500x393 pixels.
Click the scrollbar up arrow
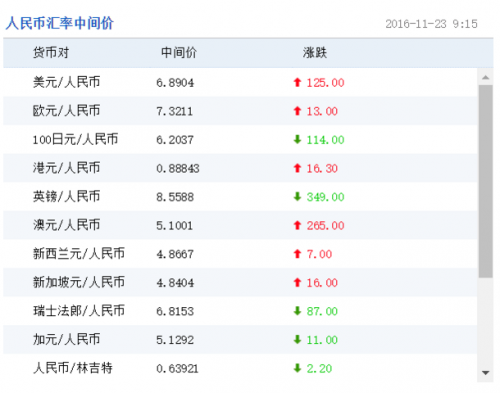486,77
